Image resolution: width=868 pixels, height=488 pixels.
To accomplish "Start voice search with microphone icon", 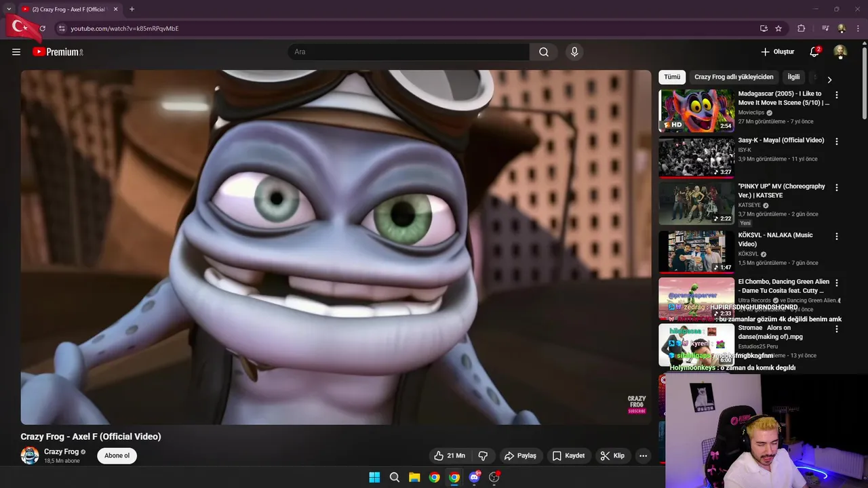I will pos(574,52).
